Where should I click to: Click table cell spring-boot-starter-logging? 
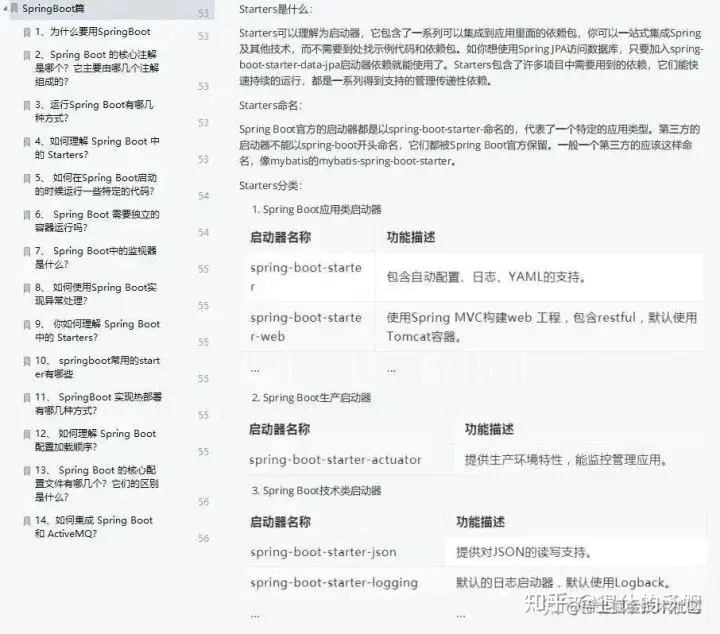[334, 583]
